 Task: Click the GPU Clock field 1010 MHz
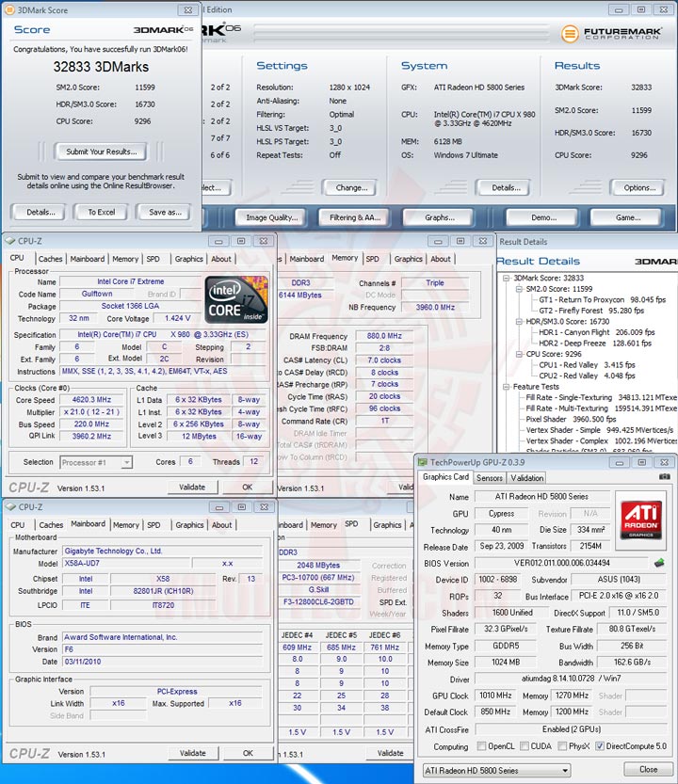tap(495, 696)
